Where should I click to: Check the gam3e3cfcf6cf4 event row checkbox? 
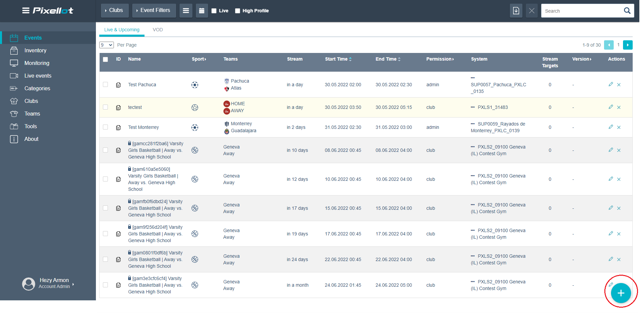pos(106,285)
